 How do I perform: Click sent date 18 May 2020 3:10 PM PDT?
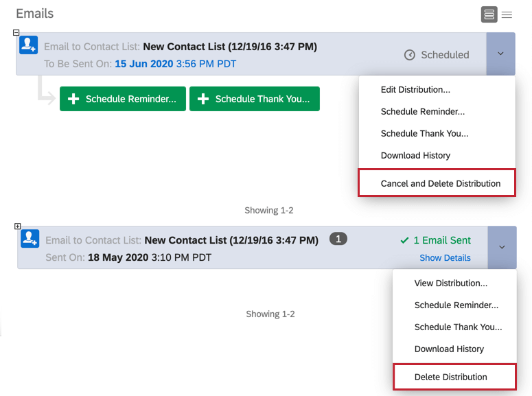tap(150, 257)
